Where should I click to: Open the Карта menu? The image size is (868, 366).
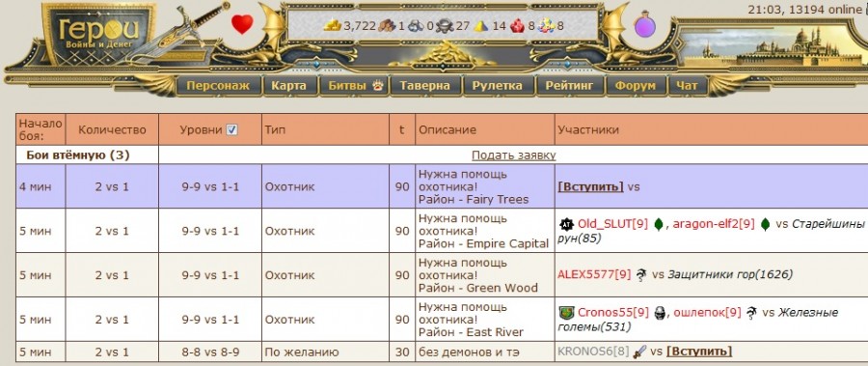coord(289,86)
